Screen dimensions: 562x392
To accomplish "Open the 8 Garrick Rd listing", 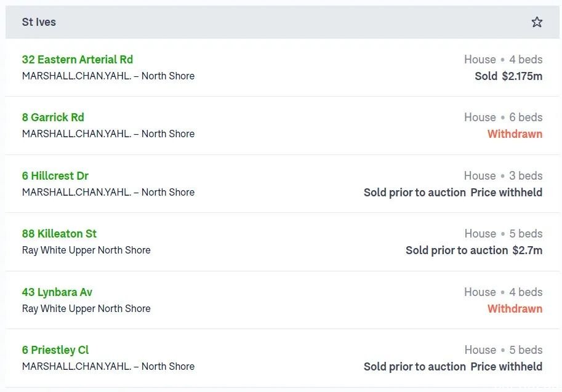I will [x=53, y=117].
